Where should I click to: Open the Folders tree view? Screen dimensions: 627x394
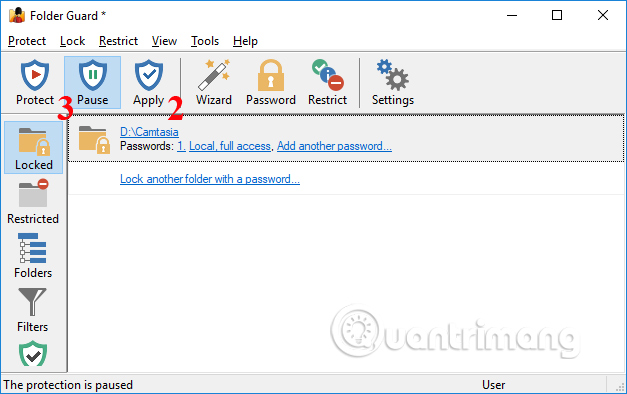coord(33,256)
